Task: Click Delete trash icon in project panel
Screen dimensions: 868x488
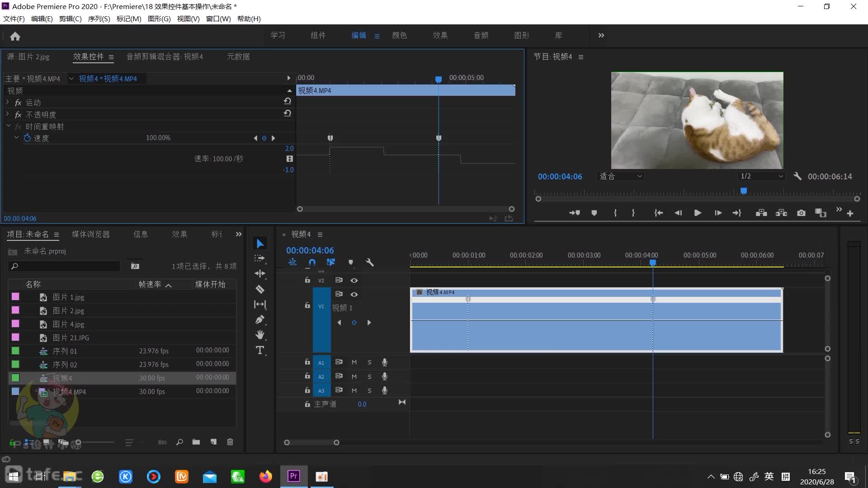Action: click(230, 442)
